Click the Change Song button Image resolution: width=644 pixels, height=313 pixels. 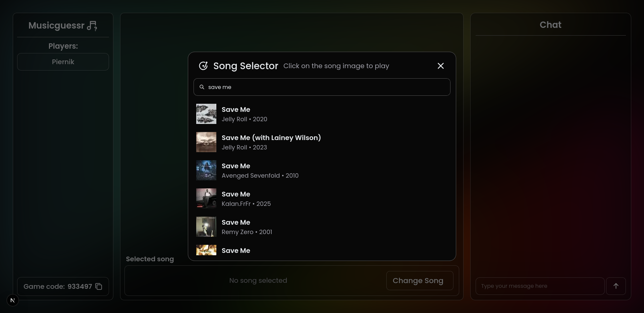[420, 281]
